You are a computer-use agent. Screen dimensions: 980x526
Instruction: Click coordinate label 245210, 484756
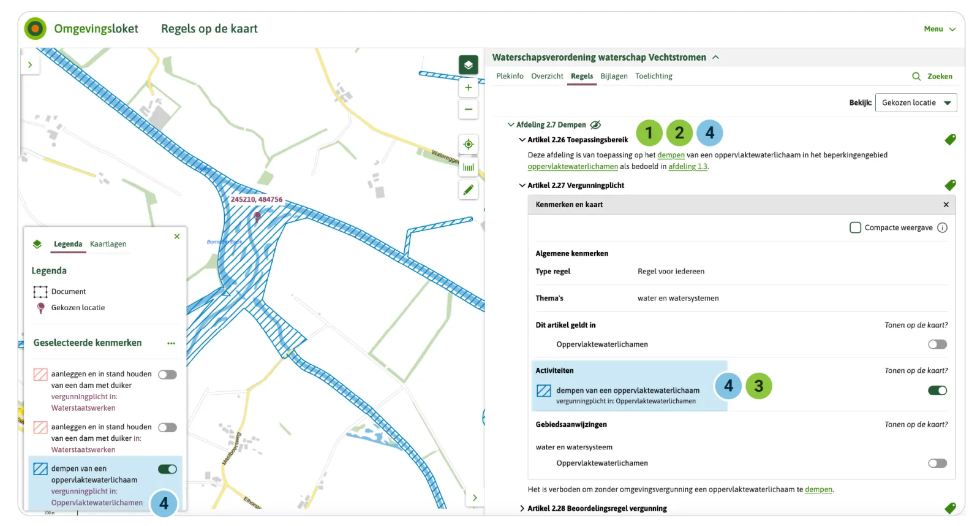[257, 200]
